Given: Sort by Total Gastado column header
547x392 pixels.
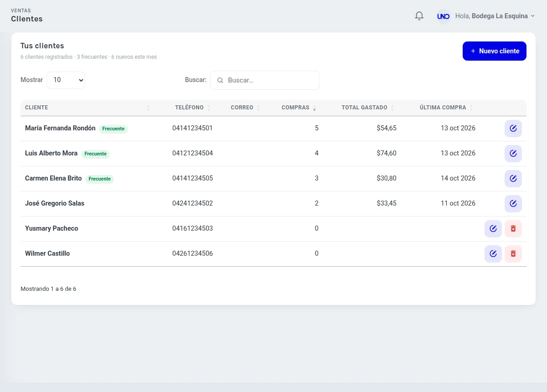Looking at the screenshot, I should click(367, 108).
